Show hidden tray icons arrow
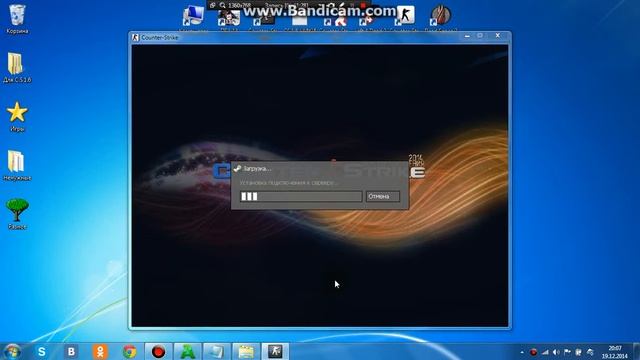The height and width of the screenshot is (360, 640). 522,352
